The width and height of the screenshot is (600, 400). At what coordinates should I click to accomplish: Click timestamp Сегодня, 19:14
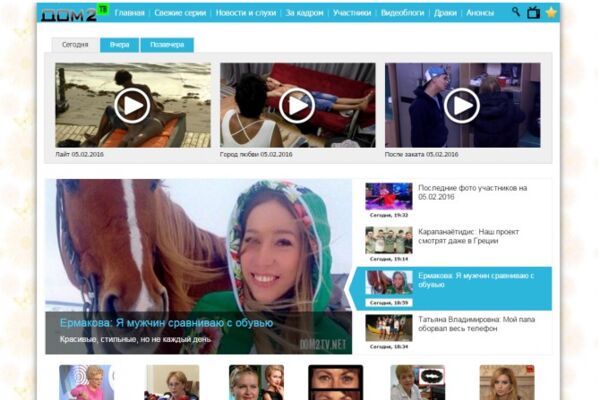click(389, 259)
